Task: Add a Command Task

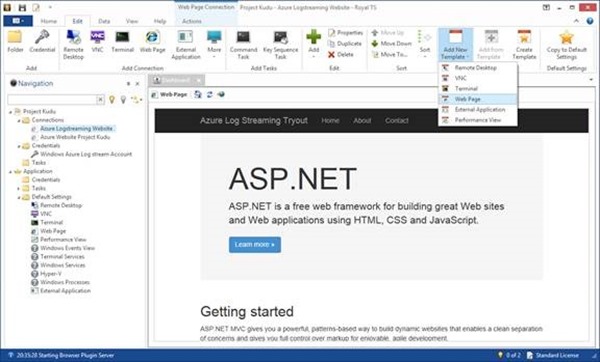Action: (243, 45)
